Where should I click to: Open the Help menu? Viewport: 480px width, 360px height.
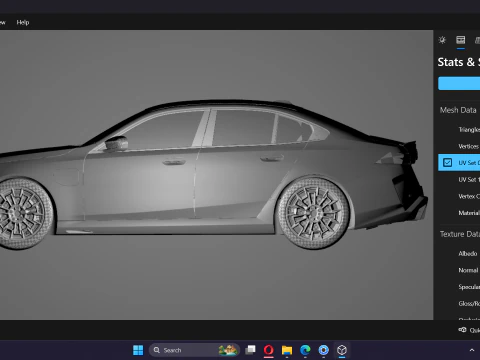23,22
